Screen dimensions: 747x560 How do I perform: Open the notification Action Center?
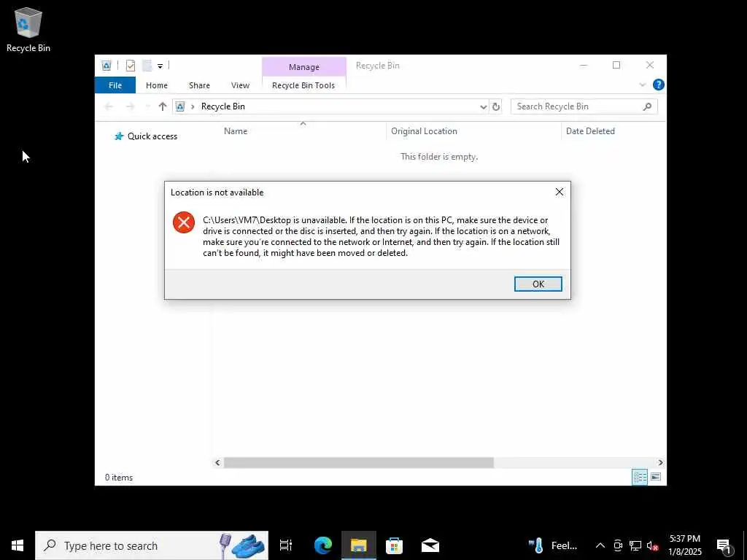(724, 545)
